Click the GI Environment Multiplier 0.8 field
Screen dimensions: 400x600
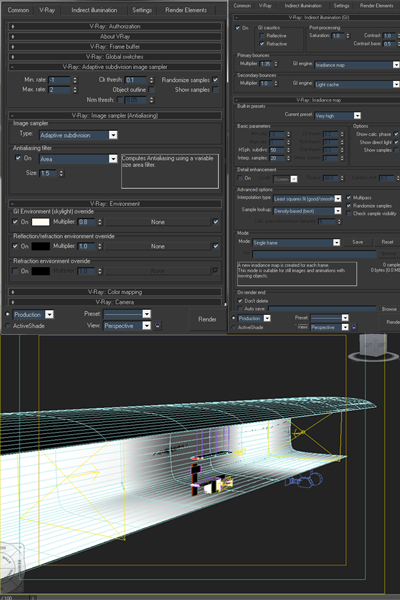(x=86, y=222)
